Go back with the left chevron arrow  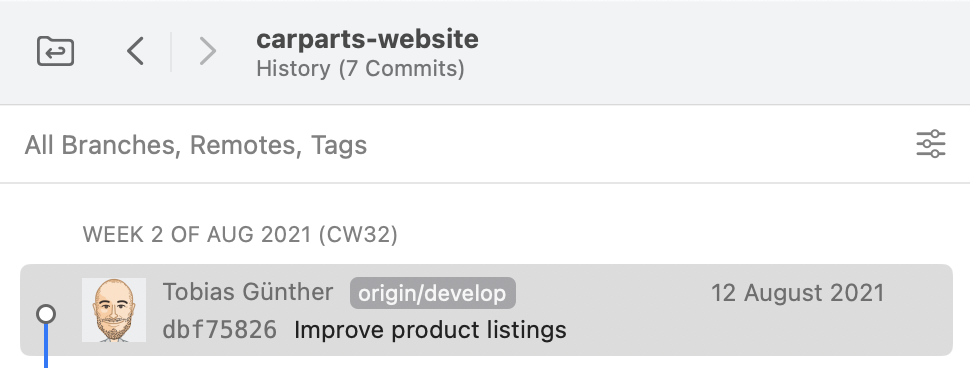coord(135,51)
